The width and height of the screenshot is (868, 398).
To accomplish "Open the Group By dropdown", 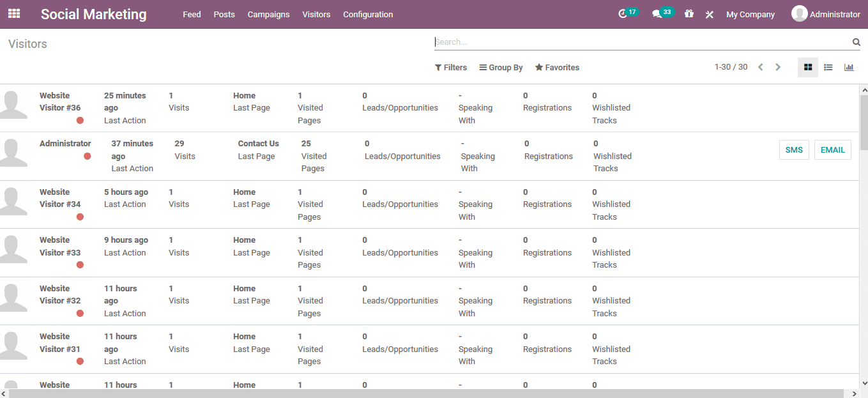I will [501, 67].
